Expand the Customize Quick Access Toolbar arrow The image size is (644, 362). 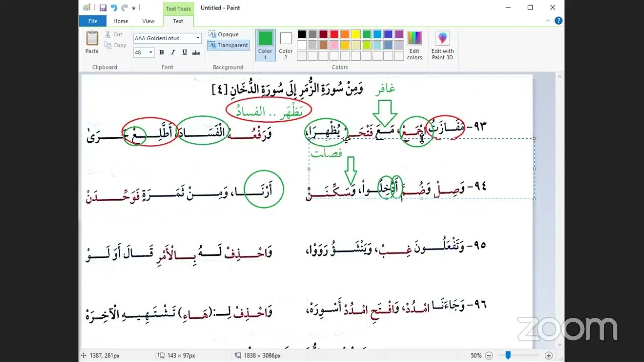[134, 8]
